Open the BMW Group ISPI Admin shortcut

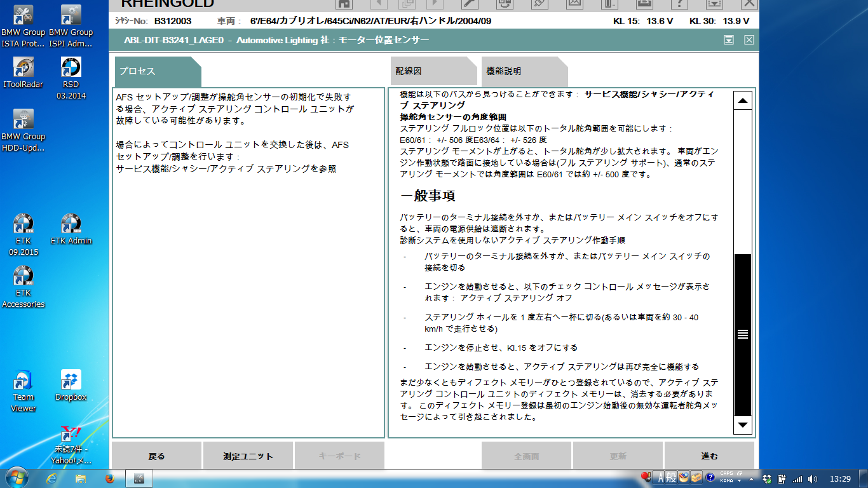[x=71, y=26]
